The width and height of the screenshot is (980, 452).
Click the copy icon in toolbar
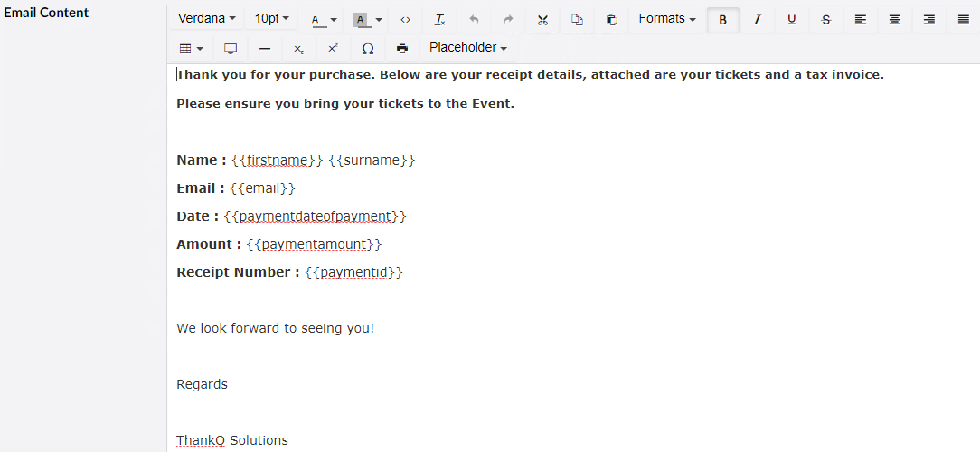577,20
